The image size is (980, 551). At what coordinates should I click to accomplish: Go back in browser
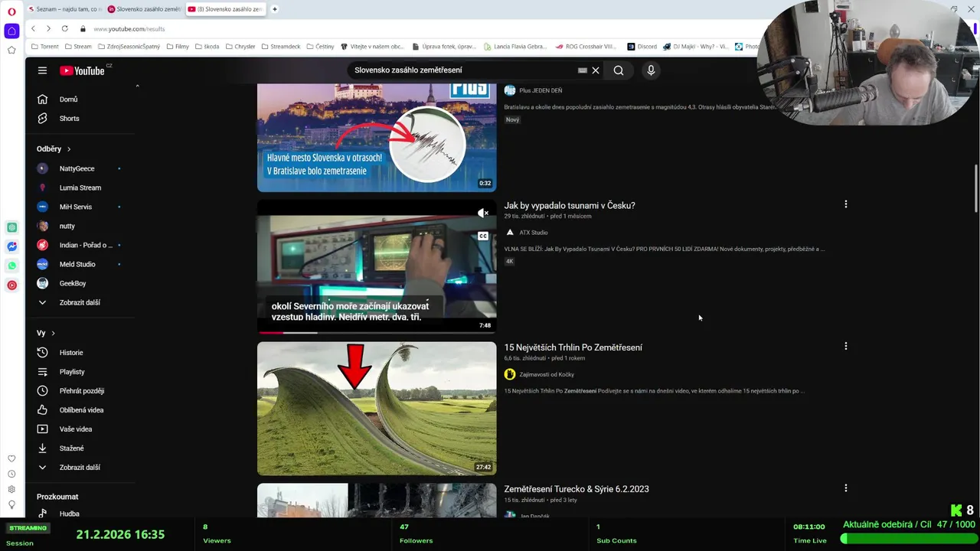click(x=33, y=28)
